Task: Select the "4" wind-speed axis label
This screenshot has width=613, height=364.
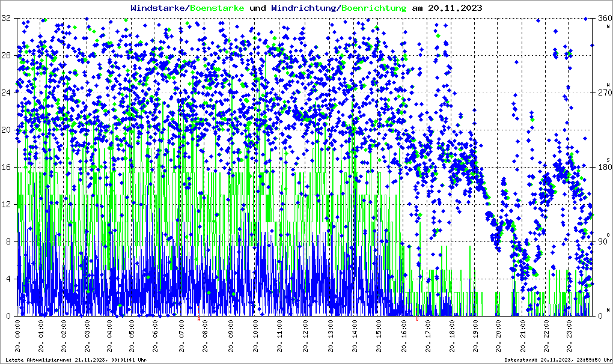Action: point(8,279)
